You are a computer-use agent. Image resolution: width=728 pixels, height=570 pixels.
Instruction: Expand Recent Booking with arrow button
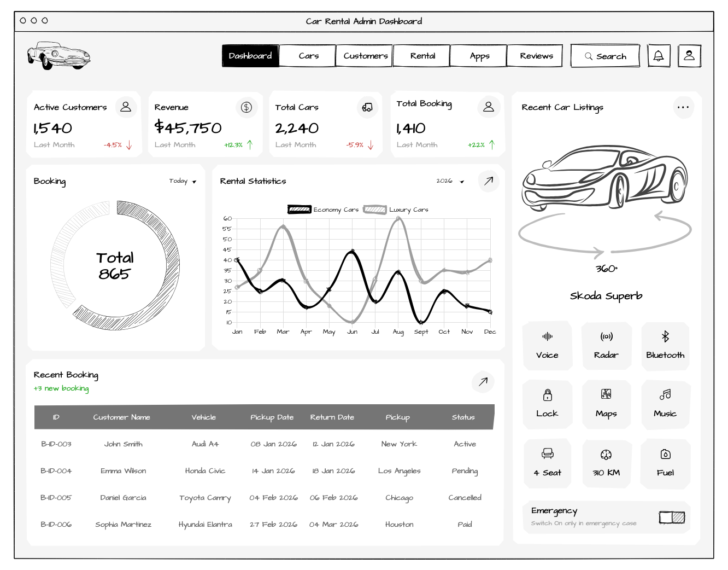point(483,382)
